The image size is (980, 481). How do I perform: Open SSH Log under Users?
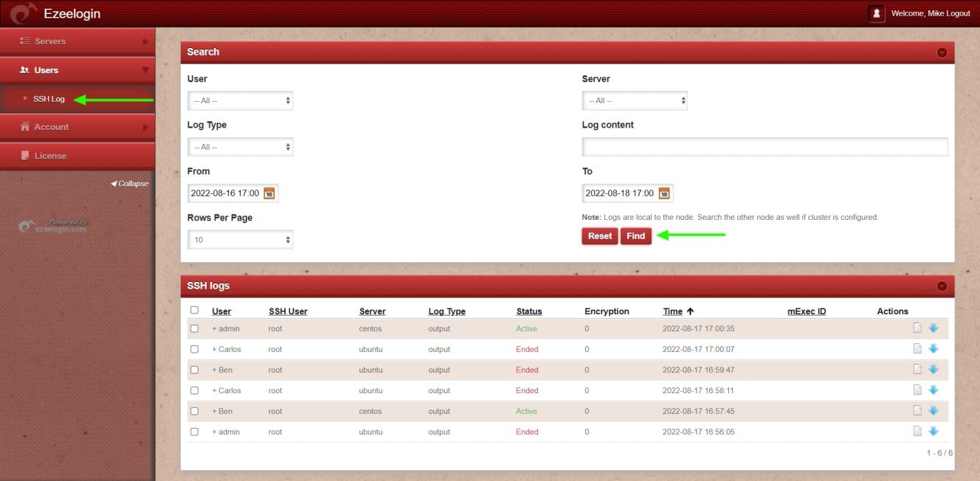(x=49, y=99)
